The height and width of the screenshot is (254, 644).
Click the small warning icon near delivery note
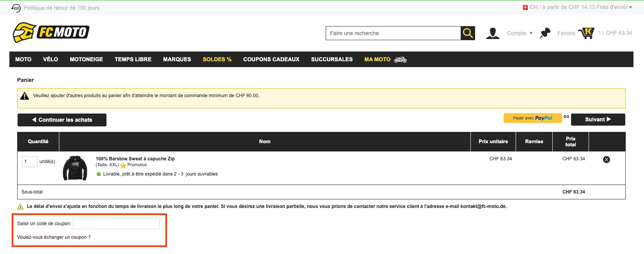point(20,207)
